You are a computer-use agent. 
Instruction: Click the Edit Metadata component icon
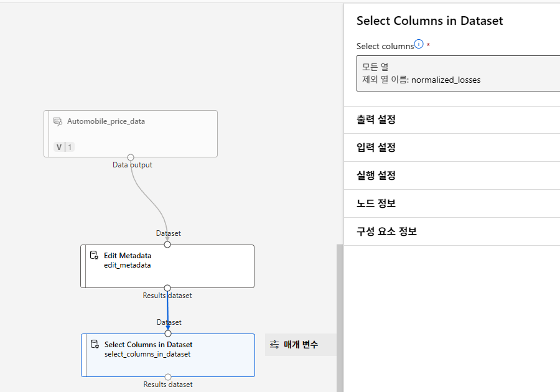95,255
